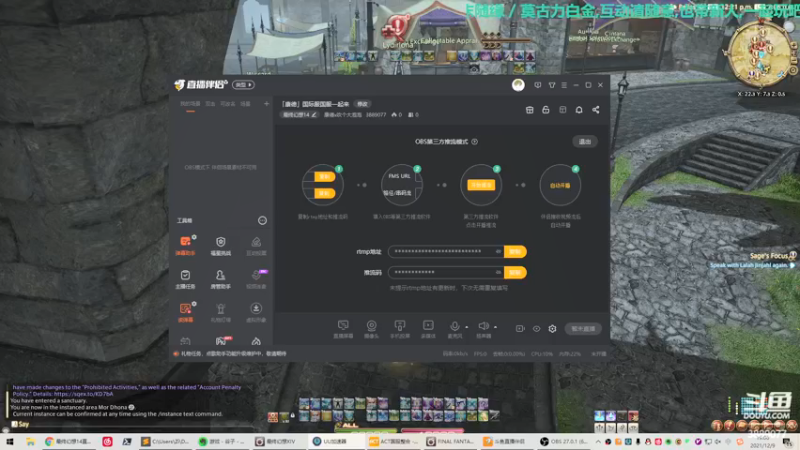This screenshot has width=800, height=450.
Task: Show hidden system tray icons
Action: point(598,442)
